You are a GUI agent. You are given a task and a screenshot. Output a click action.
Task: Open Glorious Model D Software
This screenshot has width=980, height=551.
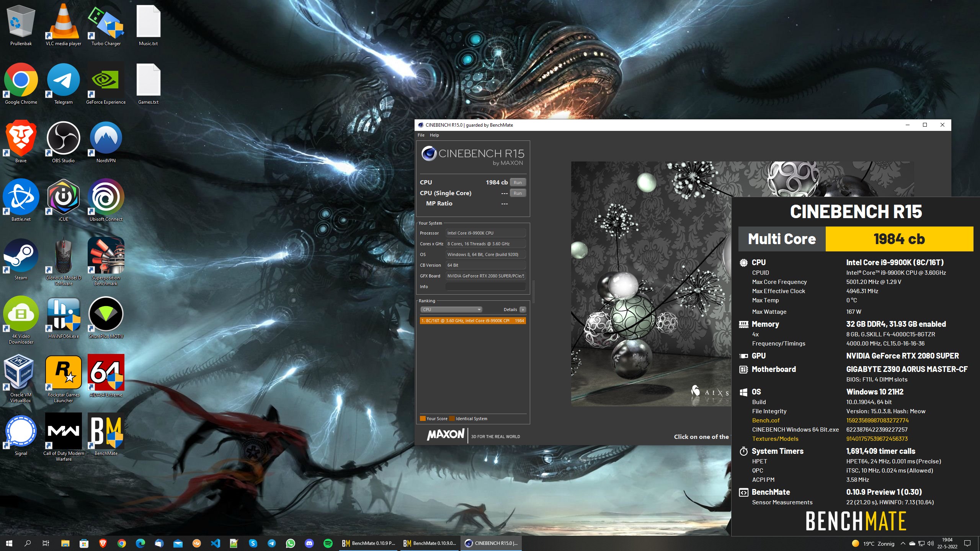[64, 262]
